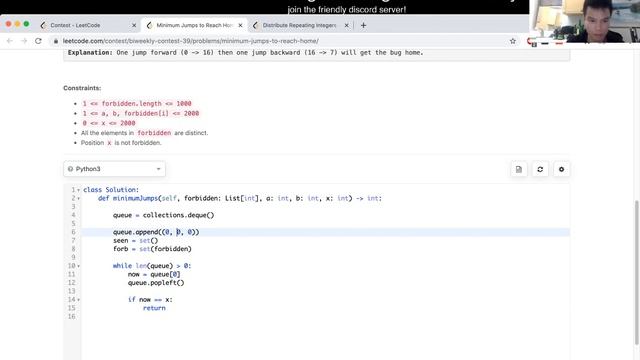Image resolution: width=640 pixels, height=360 pixels.
Task: Switch to the Minimum Jumps to Reach Home tab
Action: tap(194, 25)
